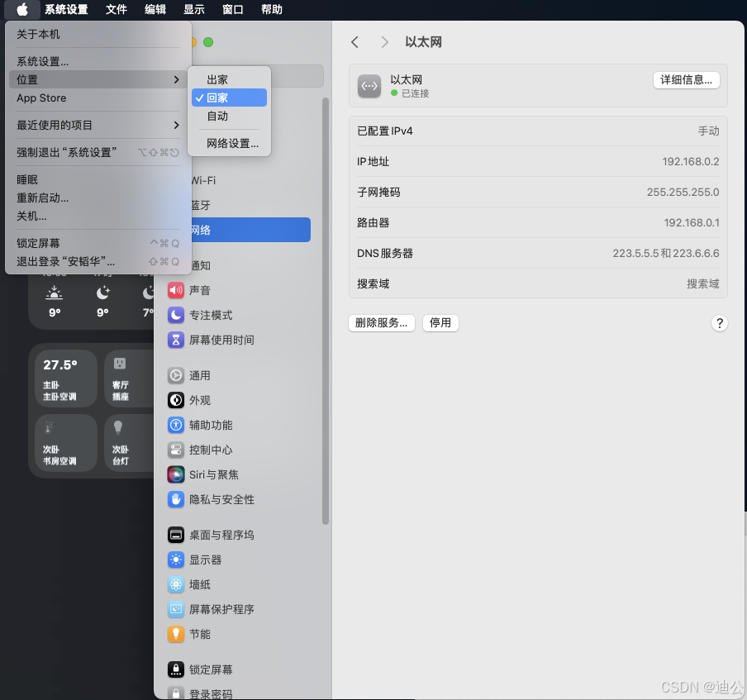Open 系统设置 menu in menu bar
Screen dimensions: 747x700
point(66,10)
